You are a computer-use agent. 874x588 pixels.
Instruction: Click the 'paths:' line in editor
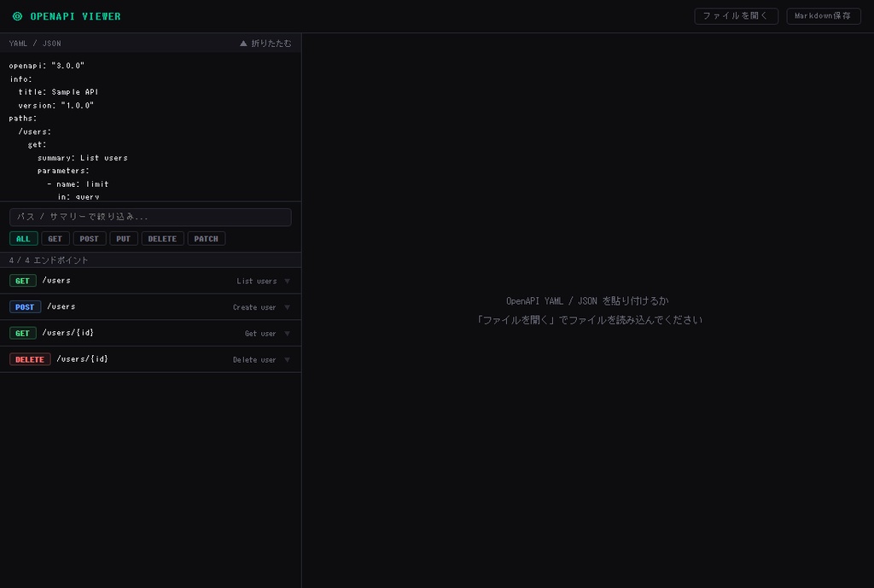pyautogui.click(x=23, y=118)
